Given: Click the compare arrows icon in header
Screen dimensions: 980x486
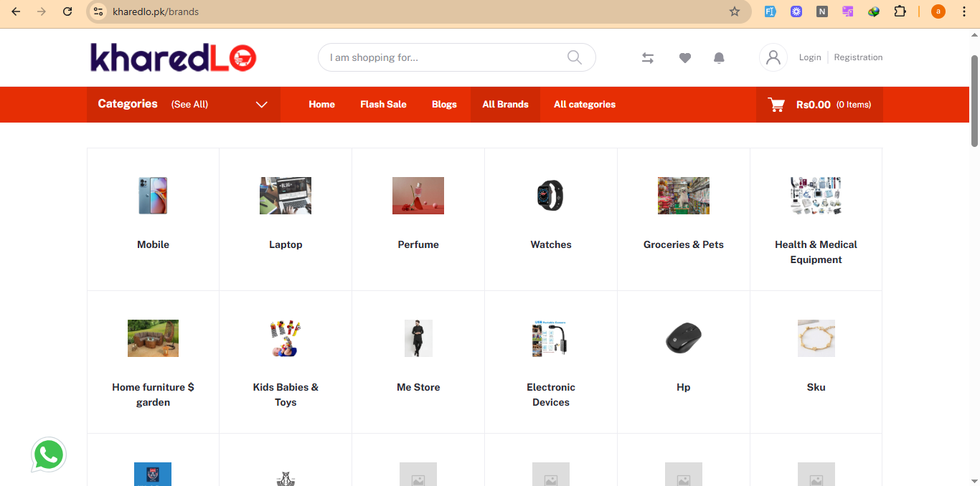Looking at the screenshot, I should pyautogui.click(x=648, y=58).
